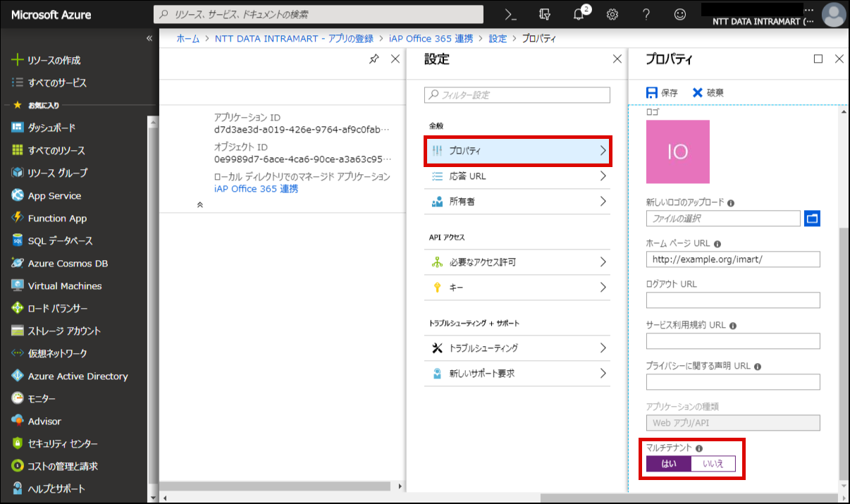850x504 pixels.
Task: Show info for マルチテナント
Action: point(699,448)
